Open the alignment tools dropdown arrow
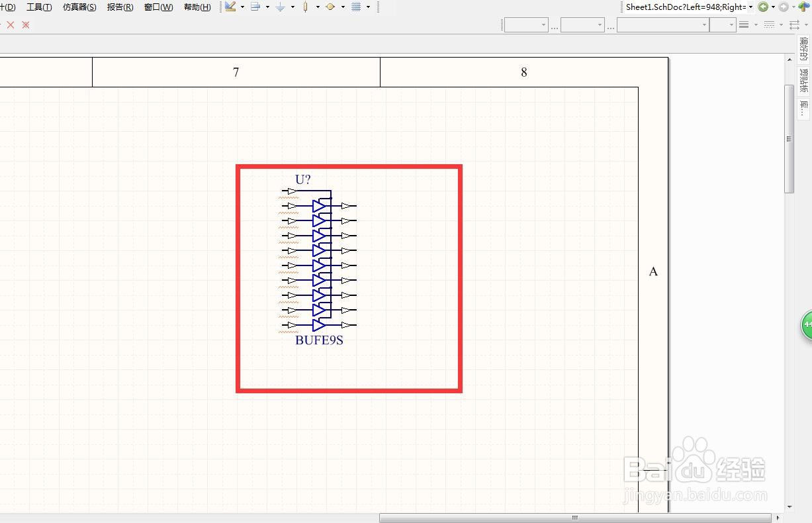The image size is (812, 523). coord(267,7)
